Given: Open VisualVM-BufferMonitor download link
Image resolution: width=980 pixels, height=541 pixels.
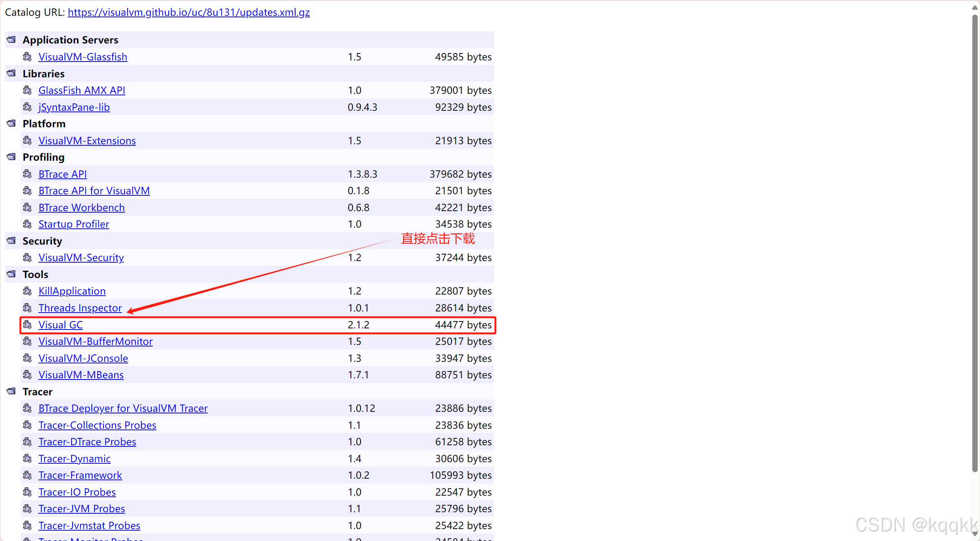Looking at the screenshot, I should coord(96,341).
